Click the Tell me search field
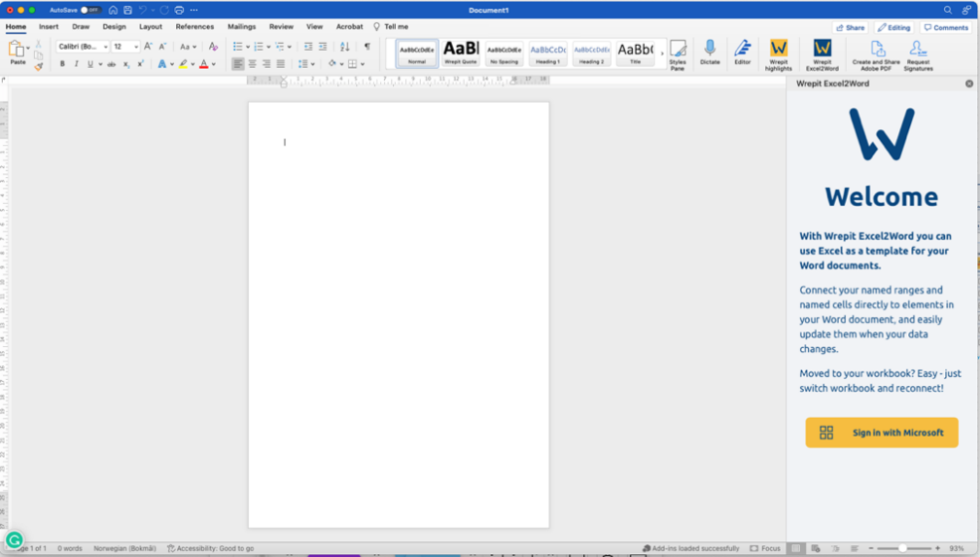Viewport: 980px width, 557px height. [x=391, y=27]
